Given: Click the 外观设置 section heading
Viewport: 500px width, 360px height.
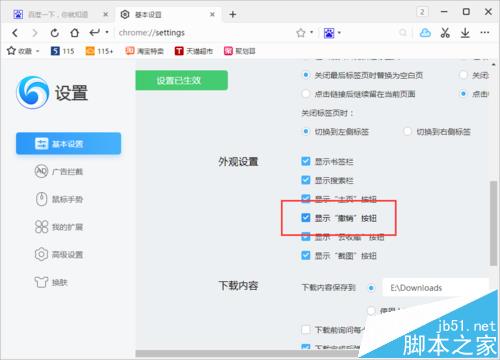Looking at the screenshot, I should (x=238, y=162).
